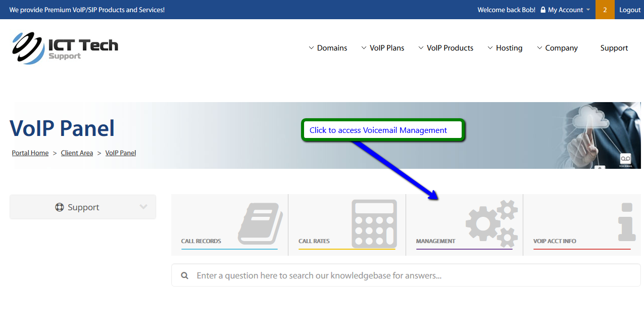Open the Domains dropdown menu
Viewport: 644px width, 326px height.
[x=328, y=48]
